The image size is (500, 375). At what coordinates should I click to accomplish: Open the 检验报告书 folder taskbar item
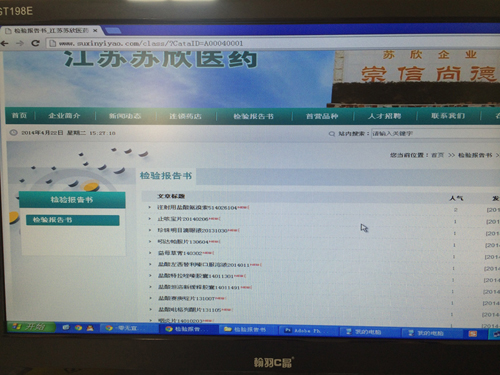pos(246,329)
